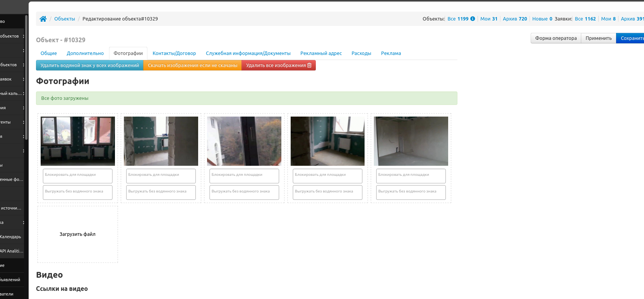This screenshot has width=644, height=299.
Task: Open the Рекламный адрес tab
Action: [321, 53]
